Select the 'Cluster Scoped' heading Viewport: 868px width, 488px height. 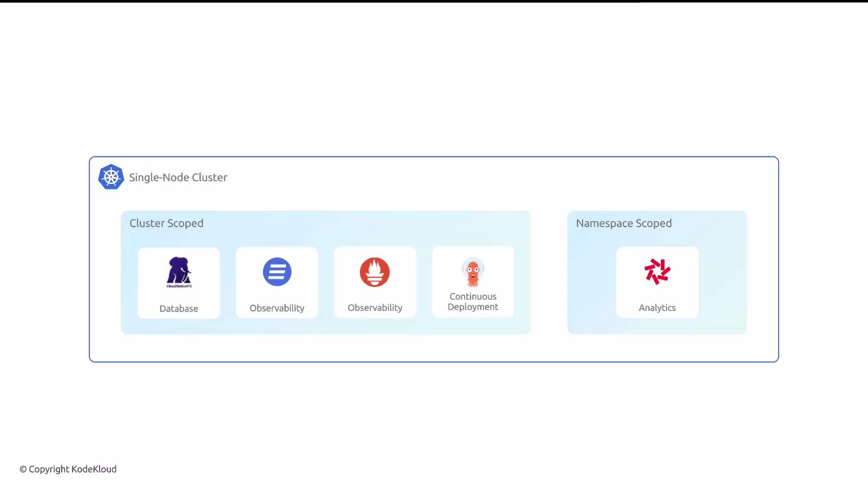(x=166, y=223)
